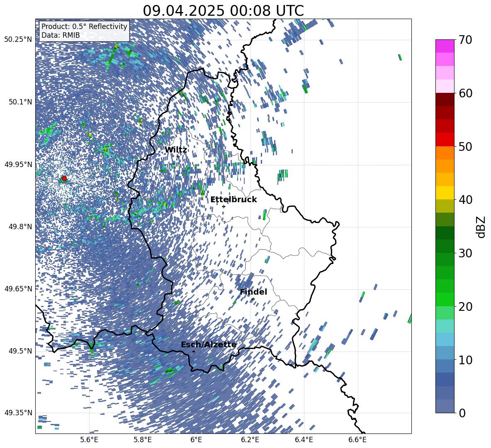Click the 30 tick on colorbar
491x448 pixels.
point(465,253)
